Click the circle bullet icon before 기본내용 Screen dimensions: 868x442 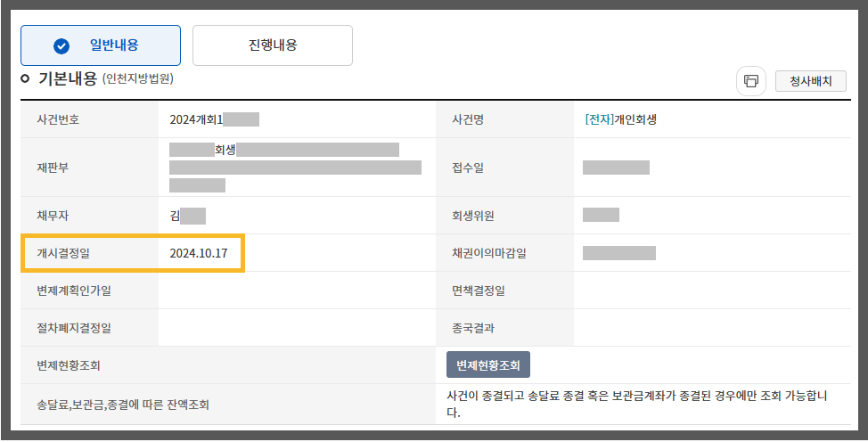[25, 78]
